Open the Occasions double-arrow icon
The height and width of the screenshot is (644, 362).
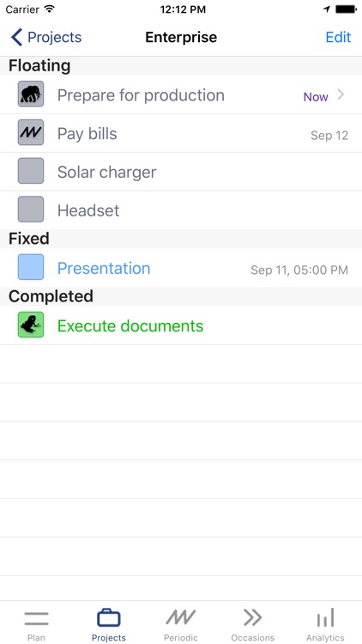[x=252, y=617]
